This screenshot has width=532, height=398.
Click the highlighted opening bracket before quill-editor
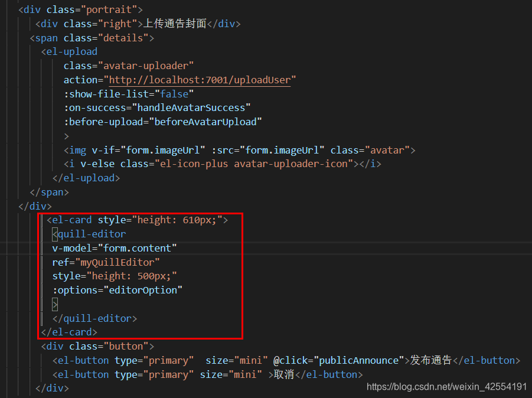tap(55, 234)
